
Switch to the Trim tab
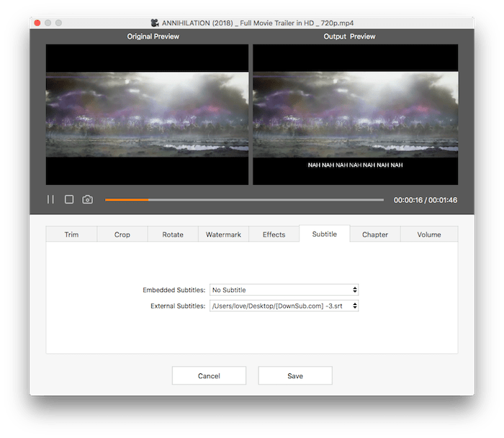pos(71,234)
